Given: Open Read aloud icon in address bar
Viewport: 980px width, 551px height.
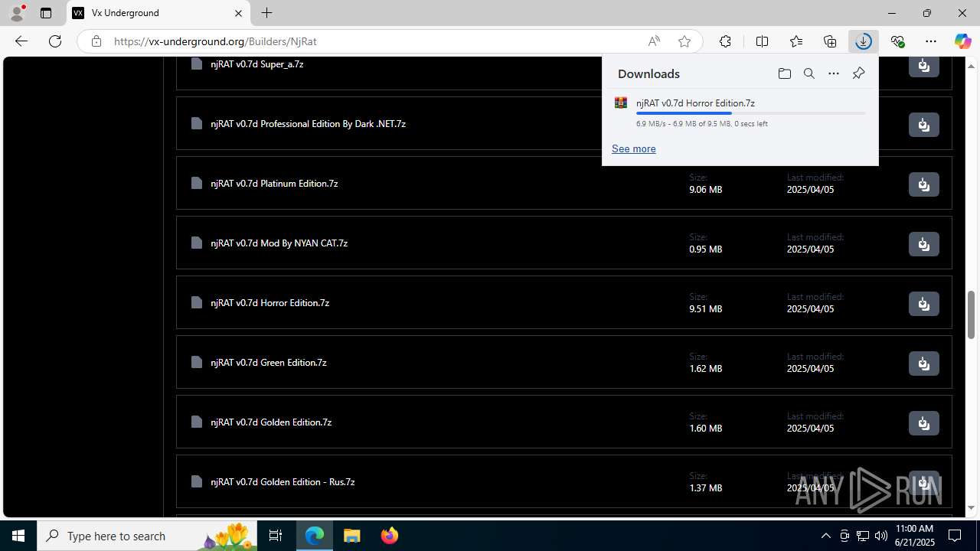Looking at the screenshot, I should pyautogui.click(x=654, y=41).
